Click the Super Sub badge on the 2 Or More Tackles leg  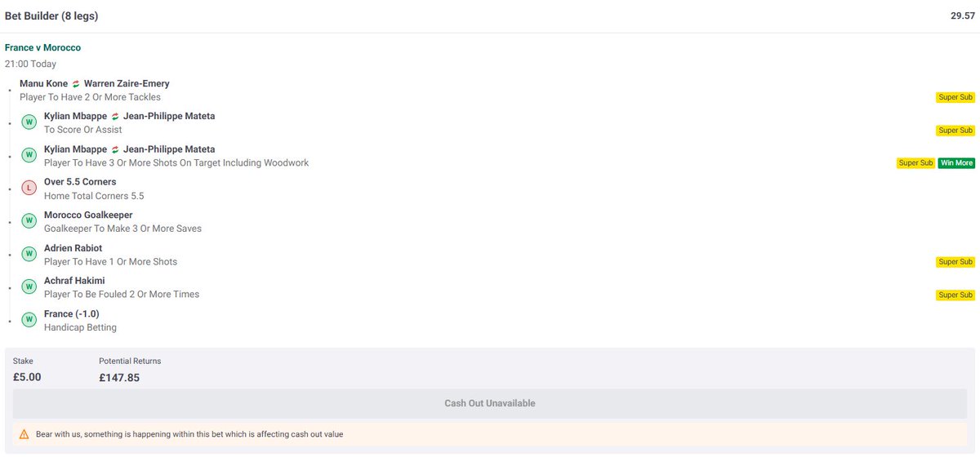[955, 97]
